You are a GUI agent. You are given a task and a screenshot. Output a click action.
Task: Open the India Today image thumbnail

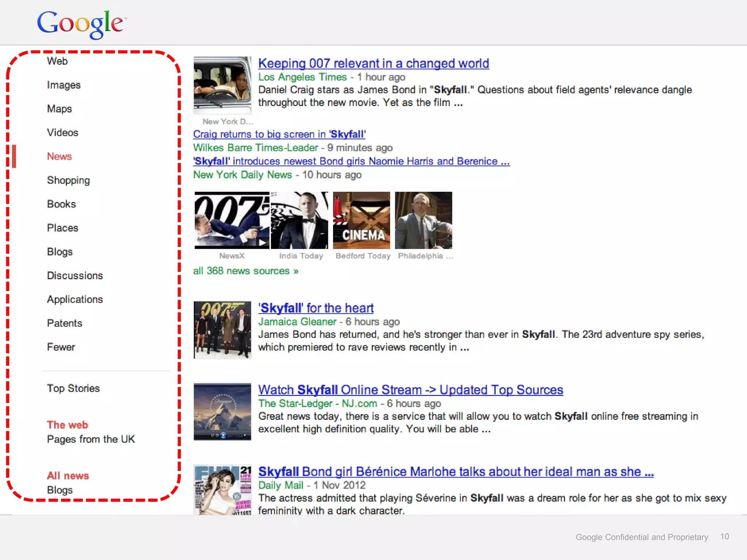299,220
